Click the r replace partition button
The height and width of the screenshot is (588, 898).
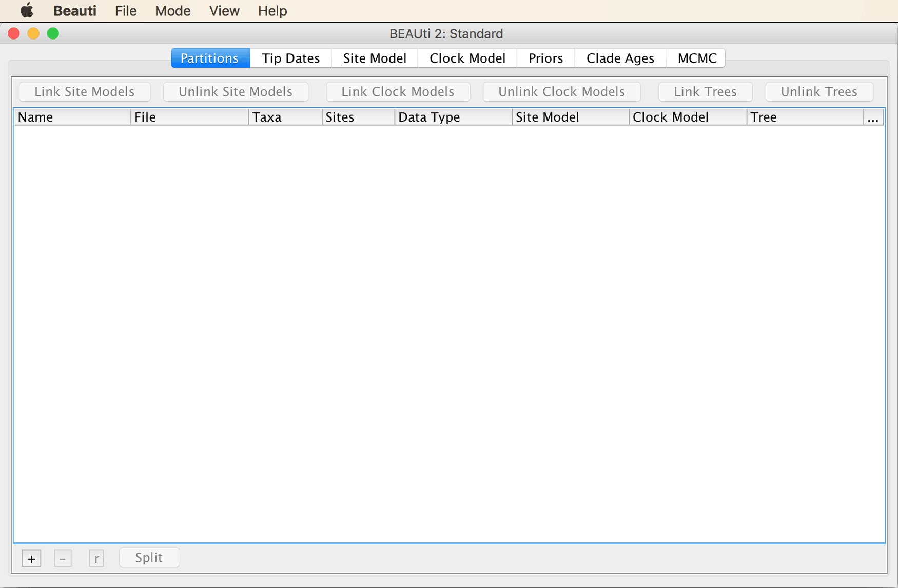click(96, 558)
